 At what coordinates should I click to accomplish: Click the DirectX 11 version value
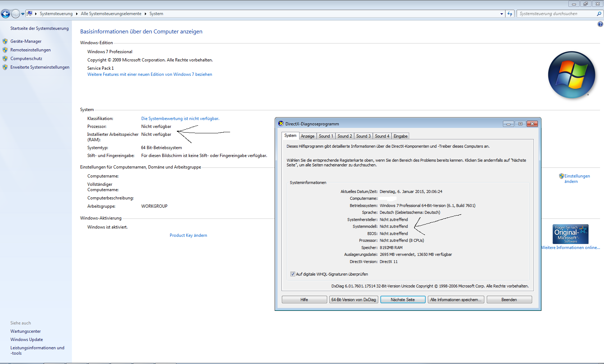tap(389, 262)
